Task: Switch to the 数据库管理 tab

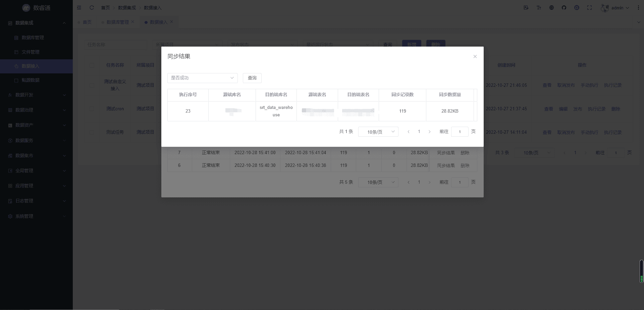Action: click(117, 22)
